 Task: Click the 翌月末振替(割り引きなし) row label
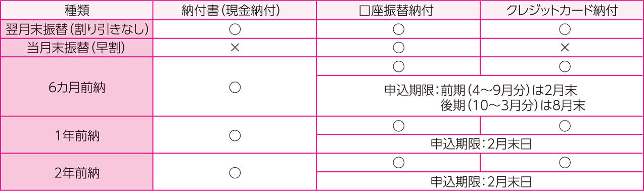tap(76, 29)
